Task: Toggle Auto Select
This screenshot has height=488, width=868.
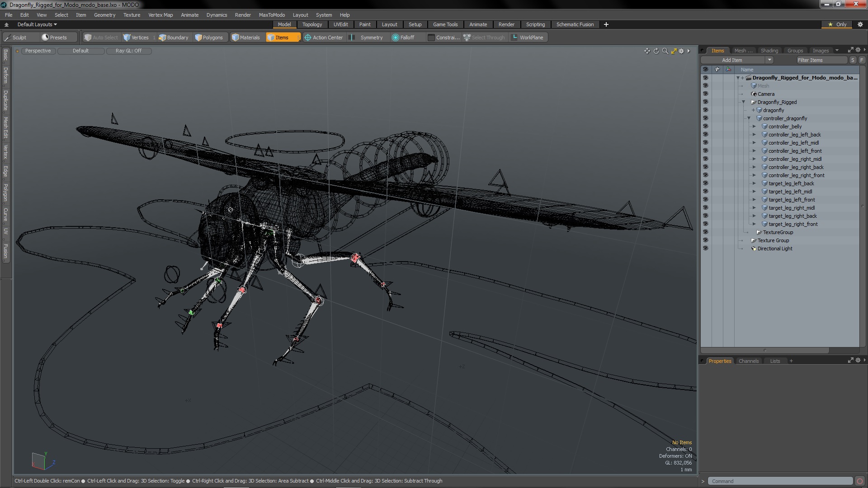Action: coord(101,38)
